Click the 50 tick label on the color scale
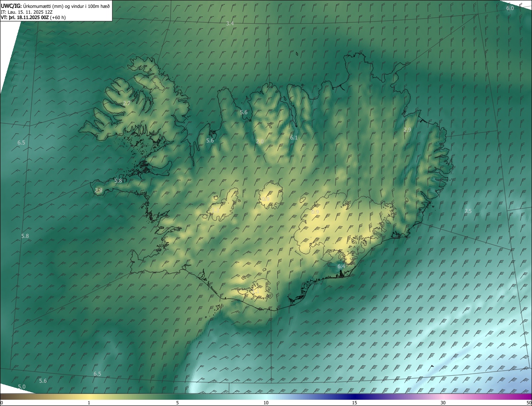Image resolution: width=532 pixels, height=406 pixels. pos(529,403)
